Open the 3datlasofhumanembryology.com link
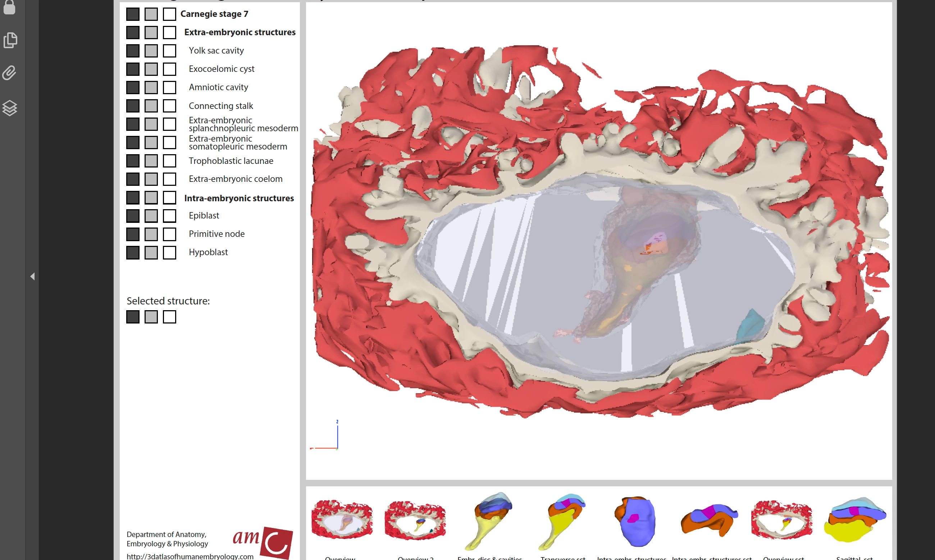The width and height of the screenshot is (935, 560). click(190, 556)
